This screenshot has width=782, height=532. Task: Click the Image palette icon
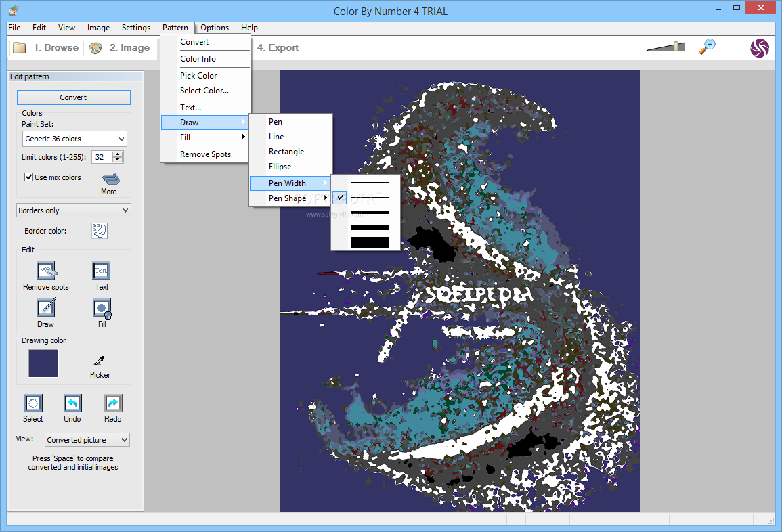pyautogui.click(x=95, y=48)
